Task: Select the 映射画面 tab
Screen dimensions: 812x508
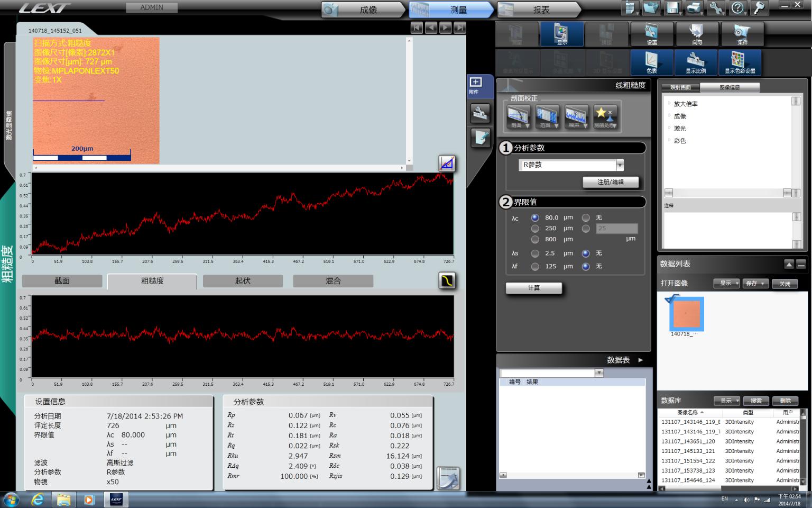Action: 681,87
